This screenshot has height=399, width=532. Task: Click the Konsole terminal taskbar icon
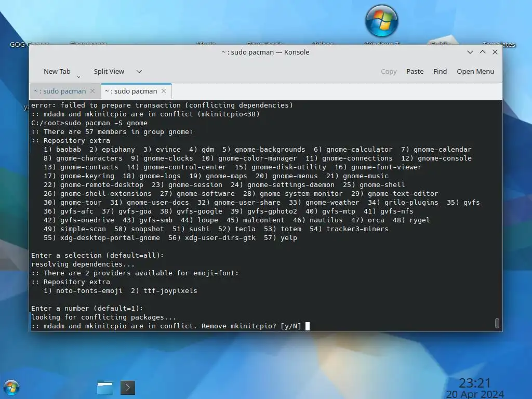click(x=128, y=388)
